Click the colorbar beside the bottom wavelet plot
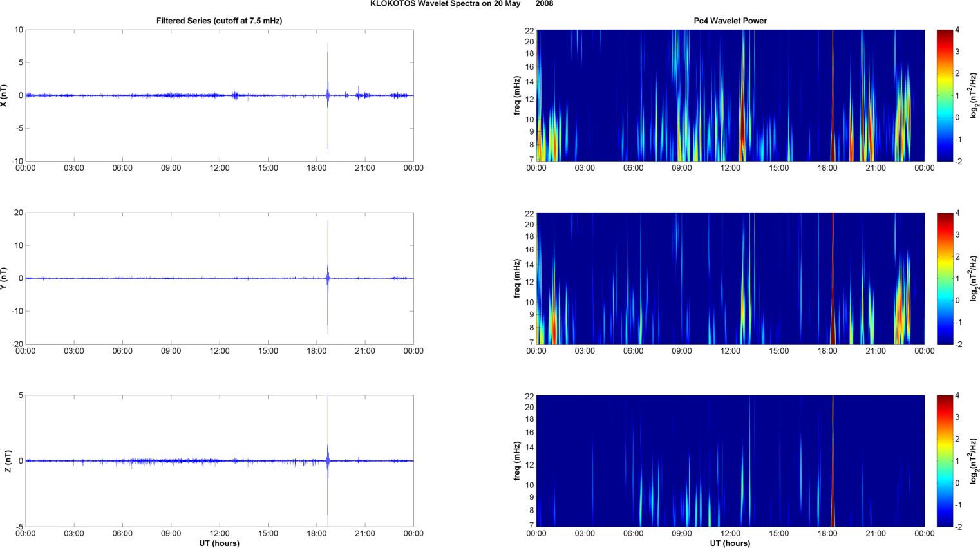 coord(944,461)
